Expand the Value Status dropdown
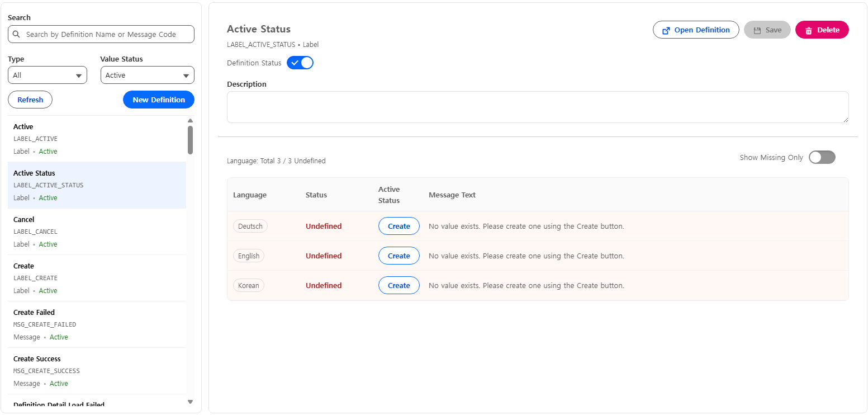Image resolution: width=868 pixels, height=415 pixels. coord(147,75)
